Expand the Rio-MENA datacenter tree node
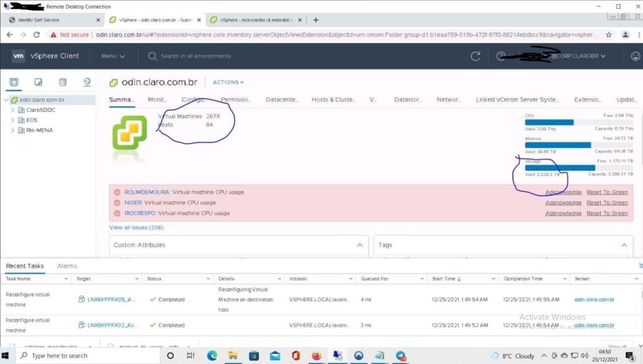Screen dimensions: 643x364 13,131
